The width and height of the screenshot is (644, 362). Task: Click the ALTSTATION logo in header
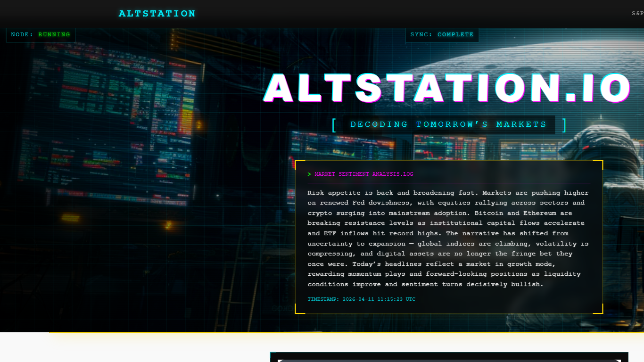[x=157, y=14]
